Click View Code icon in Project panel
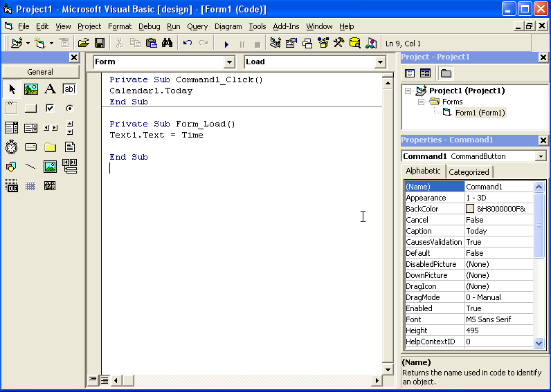551x392 pixels. click(x=410, y=73)
